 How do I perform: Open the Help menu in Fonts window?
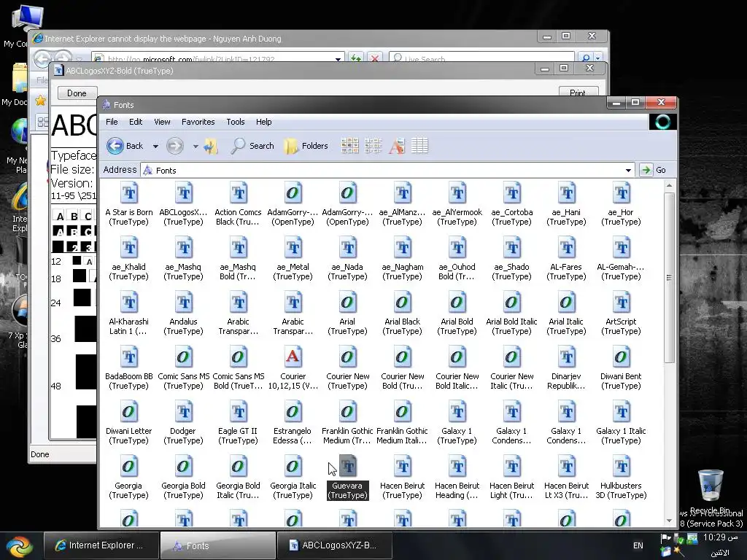pos(263,122)
